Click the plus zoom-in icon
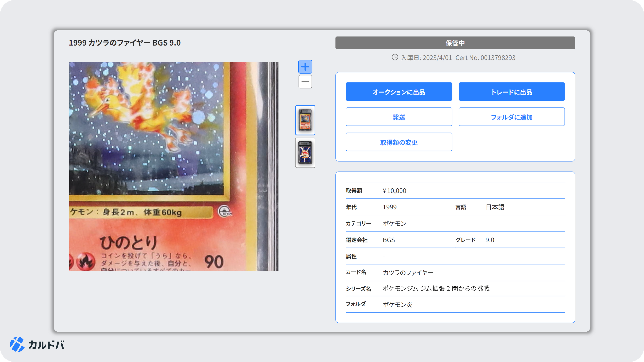 click(x=305, y=67)
